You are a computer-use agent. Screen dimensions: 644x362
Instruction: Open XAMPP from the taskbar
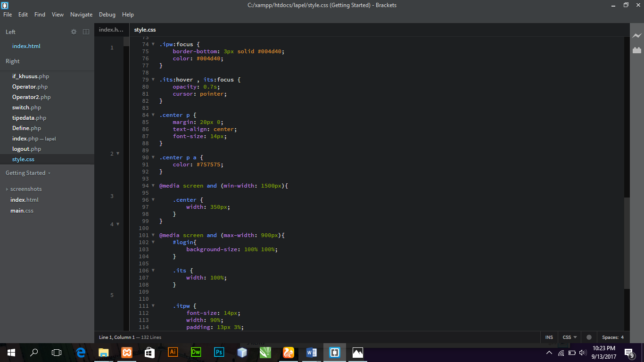(127, 353)
